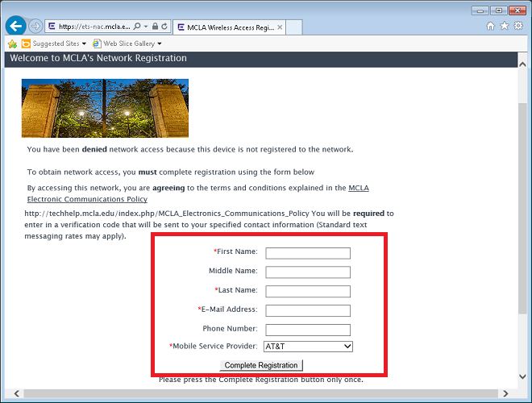Expand the Web Slice Gallery dropdown arrow
Viewport: 532px width, 403px height.
click(160, 44)
